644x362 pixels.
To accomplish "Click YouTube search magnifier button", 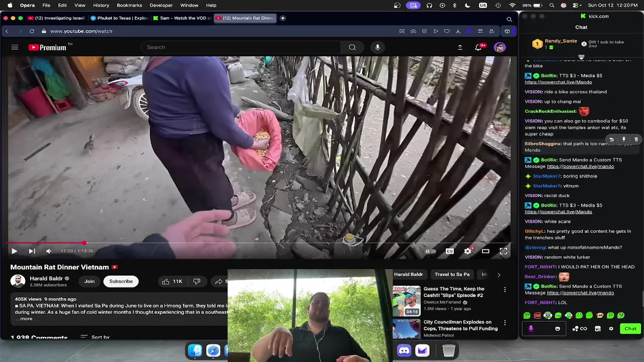I will (352, 47).
